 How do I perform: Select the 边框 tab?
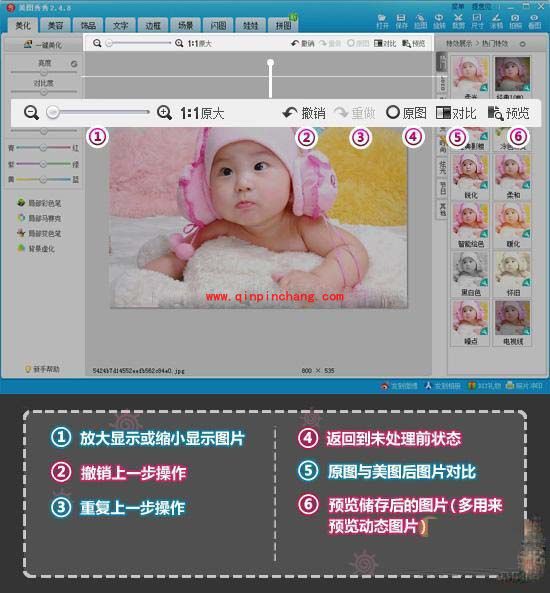(x=153, y=25)
